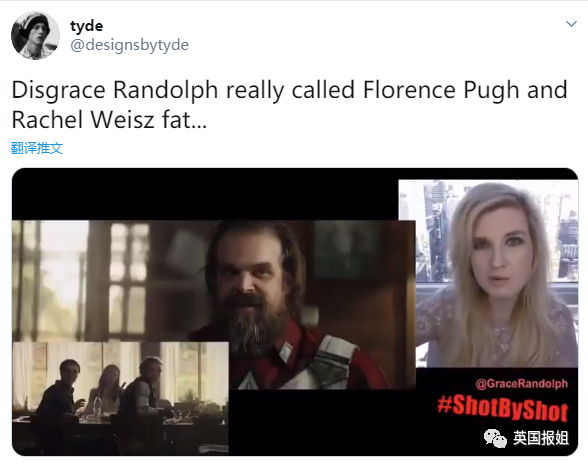Viewport: 588px width, 465px height.
Task: Click the WeChat logo watermark icon
Action: [x=495, y=438]
